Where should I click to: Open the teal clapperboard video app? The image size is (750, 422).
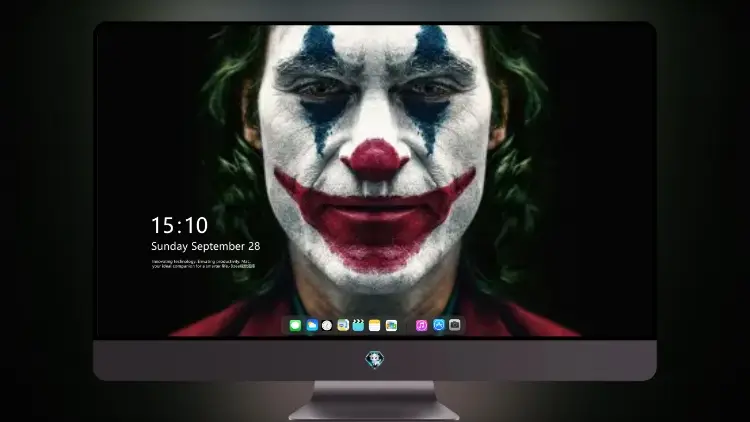click(358, 325)
